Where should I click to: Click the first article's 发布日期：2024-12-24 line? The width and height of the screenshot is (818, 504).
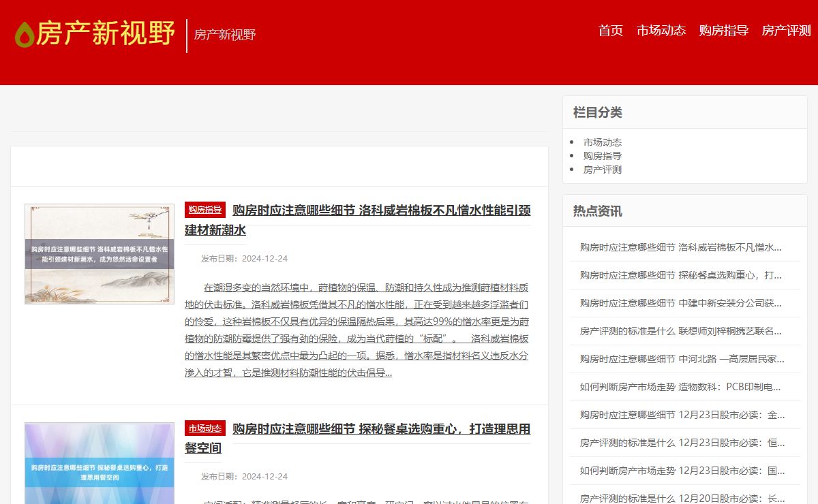pyautogui.click(x=244, y=259)
